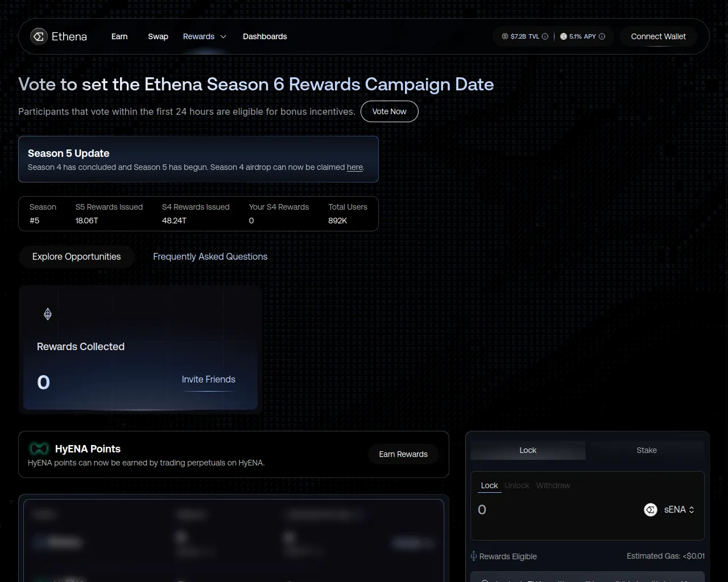The width and height of the screenshot is (728, 582).
Task: Switch to the Stake tab
Action: [647, 450]
